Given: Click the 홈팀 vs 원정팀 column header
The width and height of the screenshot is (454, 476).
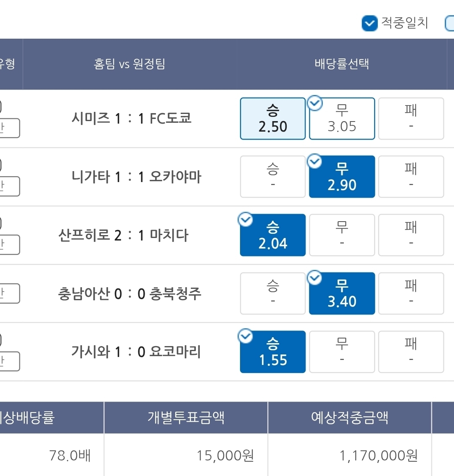Looking at the screenshot, I should (129, 64).
